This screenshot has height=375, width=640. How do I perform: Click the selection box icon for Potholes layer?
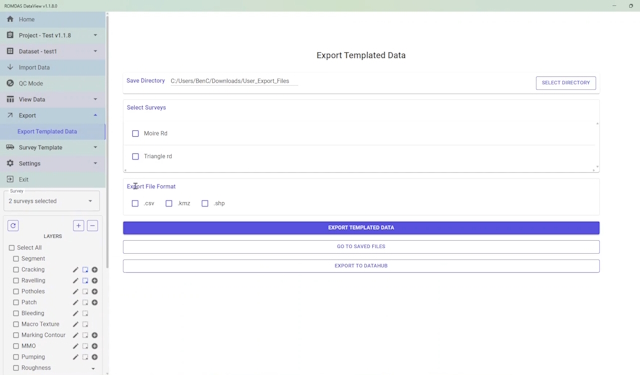coord(85,291)
